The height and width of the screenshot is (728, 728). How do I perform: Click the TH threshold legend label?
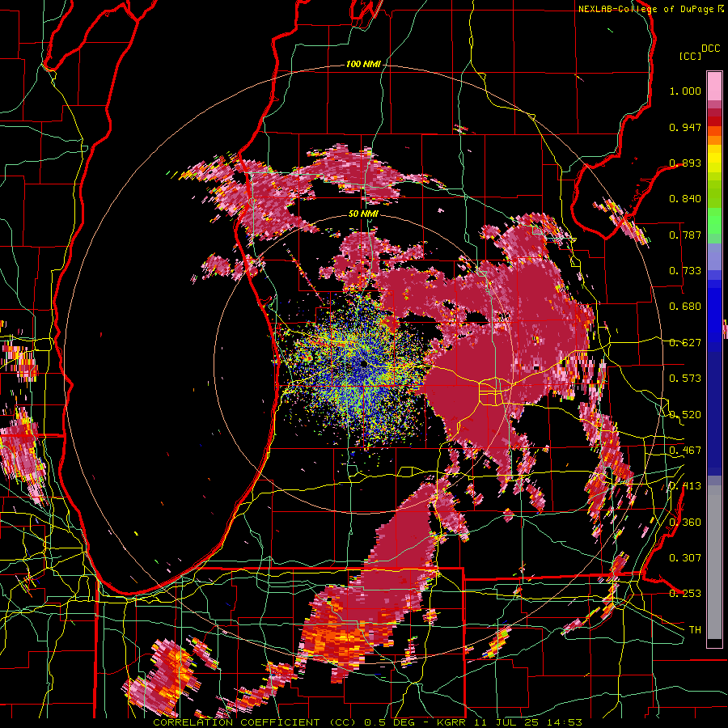695,630
